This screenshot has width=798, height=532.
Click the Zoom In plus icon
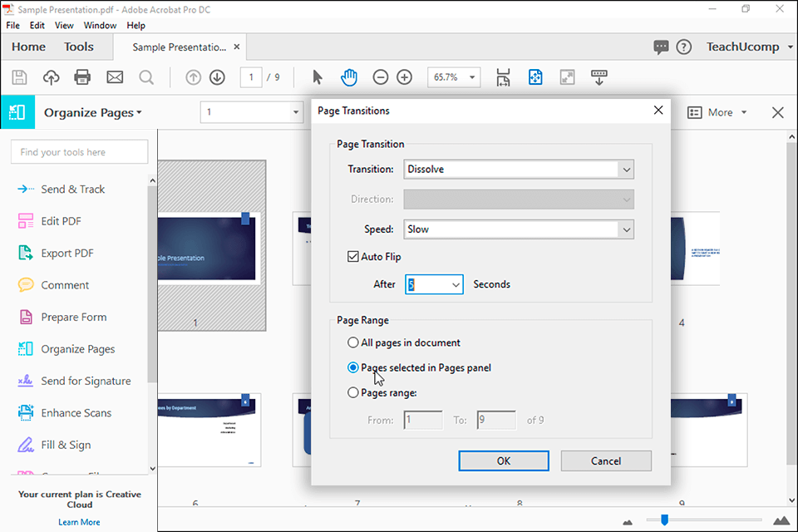pos(404,77)
